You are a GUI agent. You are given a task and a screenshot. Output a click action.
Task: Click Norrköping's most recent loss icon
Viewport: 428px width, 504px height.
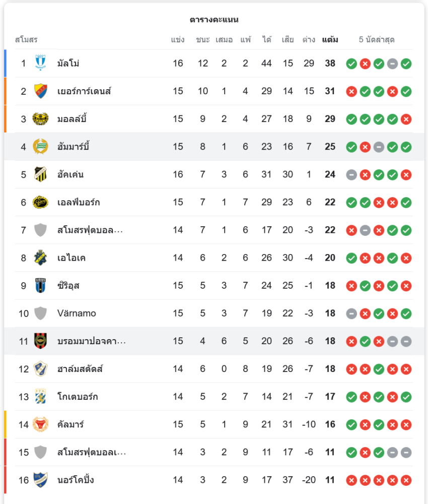(x=406, y=480)
